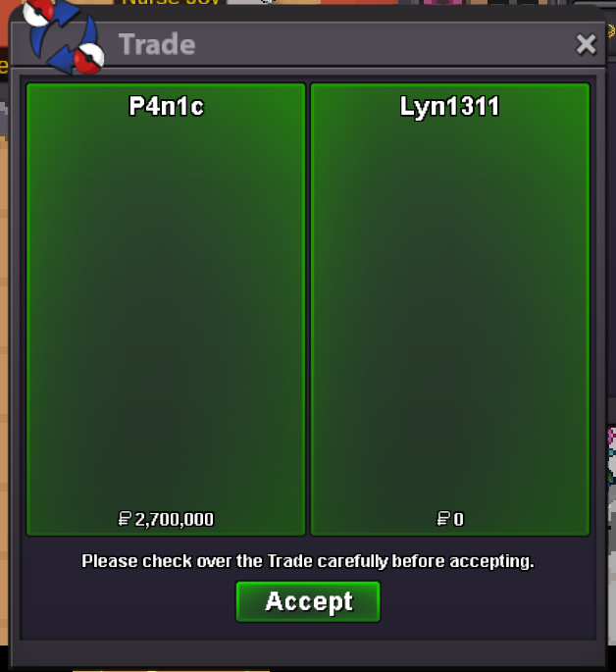
Task: Click Lyn1311's 0 money amount
Action: coord(458,519)
